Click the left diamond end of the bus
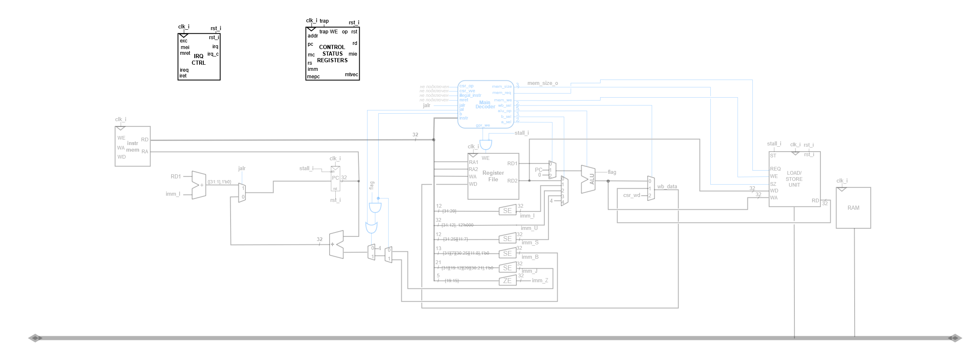This screenshot has height=356, width=980. point(35,338)
